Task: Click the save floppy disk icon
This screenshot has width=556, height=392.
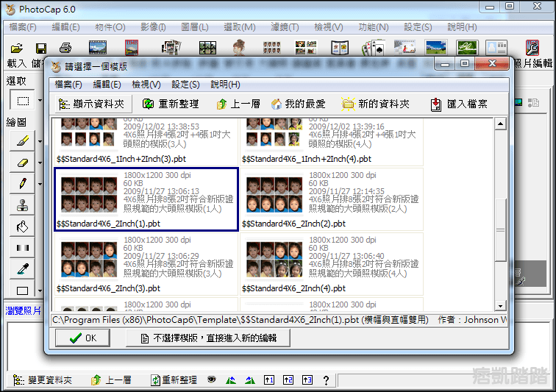Action: 41,48
